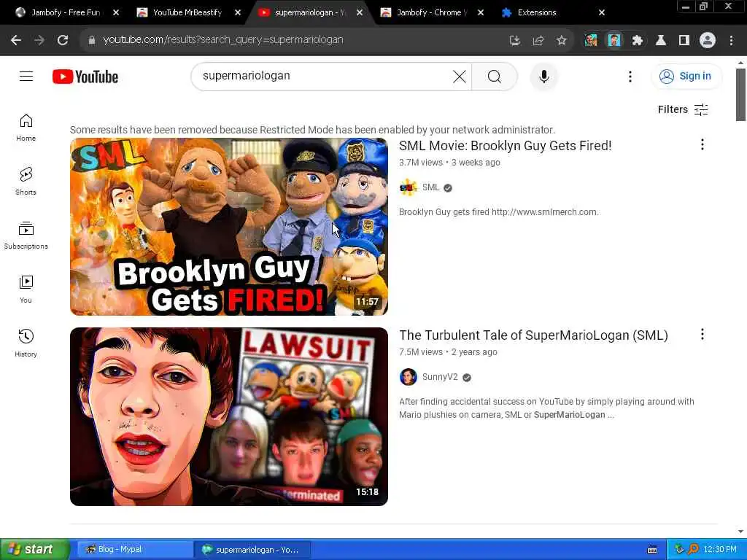The width and height of the screenshot is (747, 560).
Task: Click the taskbar clock 12:30 PM
Action: tap(720, 550)
